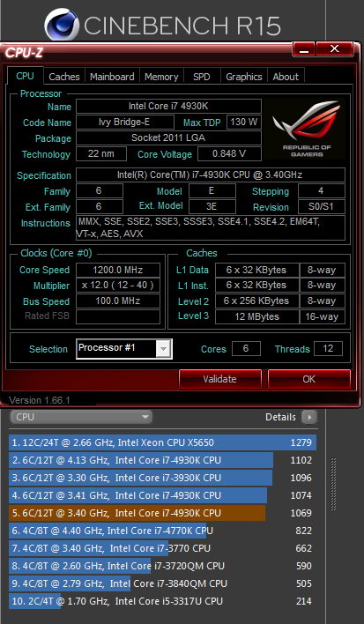Screen dimensions: 364x624
Task: Open the Graphics tab
Action: pos(244,77)
